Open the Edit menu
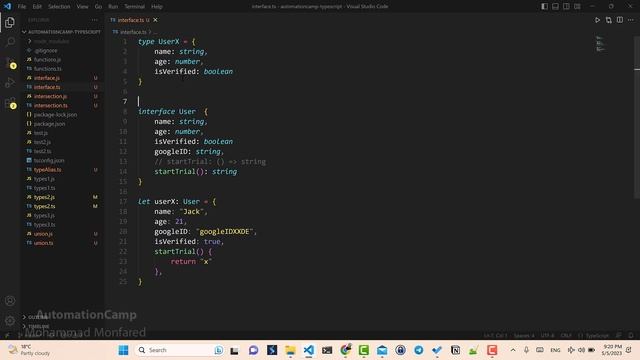640x360 pixels. 37,7
